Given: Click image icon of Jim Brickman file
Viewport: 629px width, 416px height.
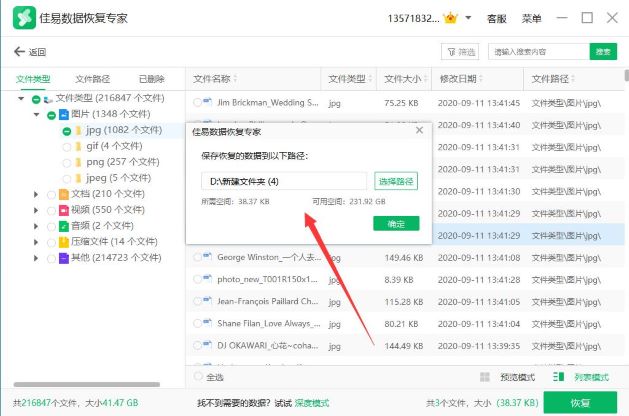Looking at the screenshot, I should pyautogui.click(x=207, y=101).
